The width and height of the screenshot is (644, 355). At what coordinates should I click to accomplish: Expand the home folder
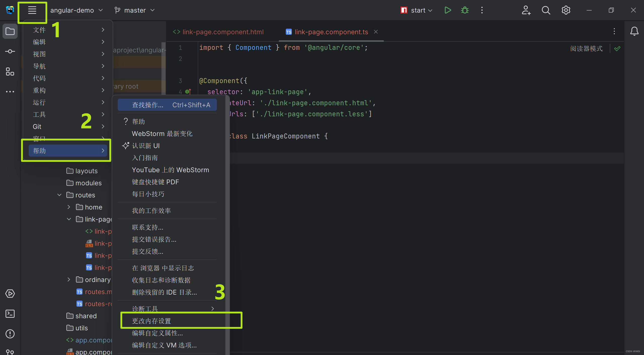tap(69, 207)
